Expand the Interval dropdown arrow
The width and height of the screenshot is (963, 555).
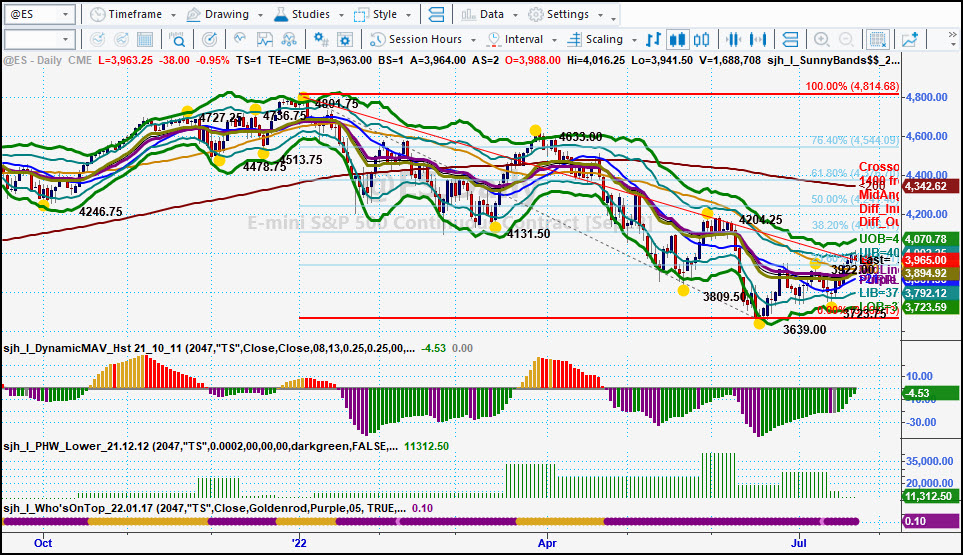tap(554, 40)
